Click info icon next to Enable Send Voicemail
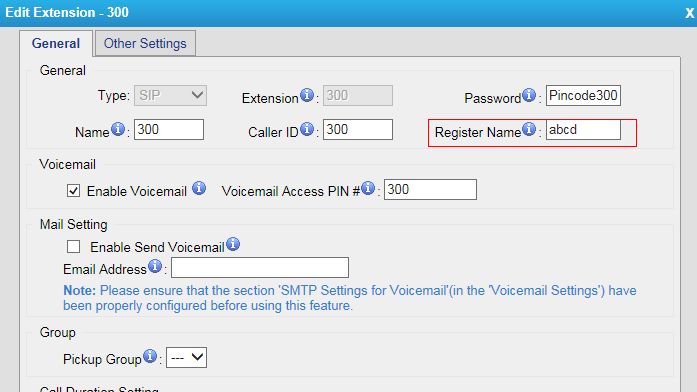Screen dimensions: 697x392 pos(233,244)
